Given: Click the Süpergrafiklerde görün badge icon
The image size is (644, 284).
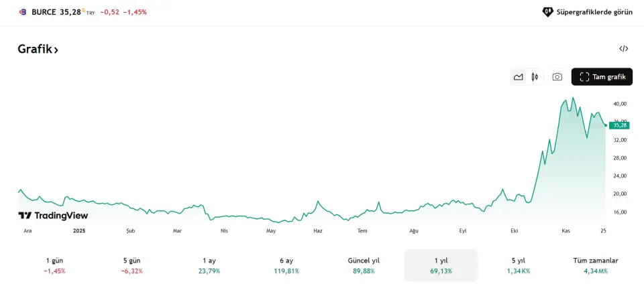Looking at the screenshot, I should 547,12.
